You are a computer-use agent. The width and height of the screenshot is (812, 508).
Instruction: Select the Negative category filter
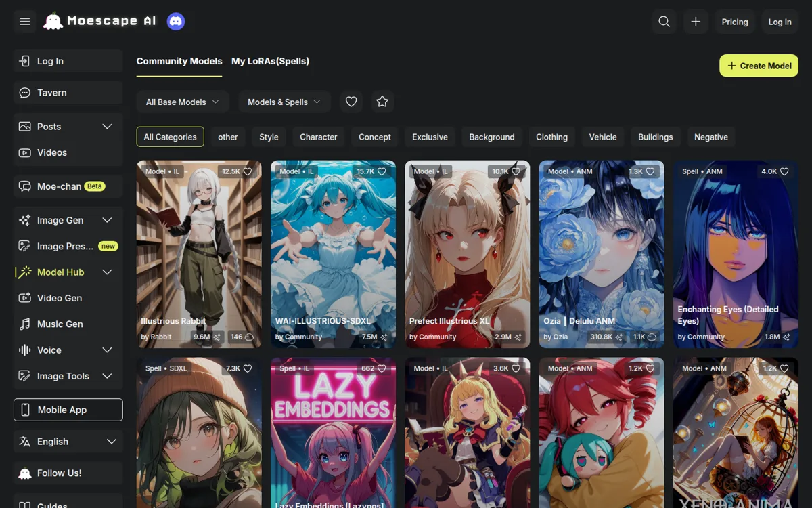click(711, 137)
